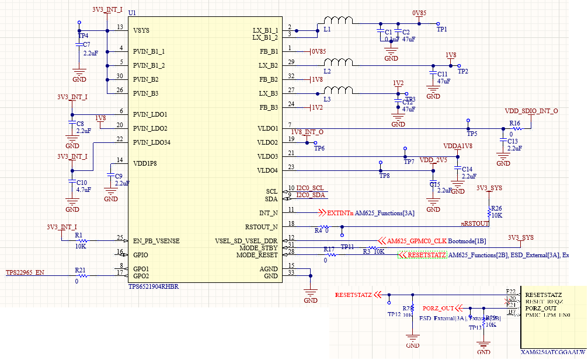Click the XAM6254ATCGGAALW part label
The height and width of the screenshot is (364, 588).
[553, 352]
